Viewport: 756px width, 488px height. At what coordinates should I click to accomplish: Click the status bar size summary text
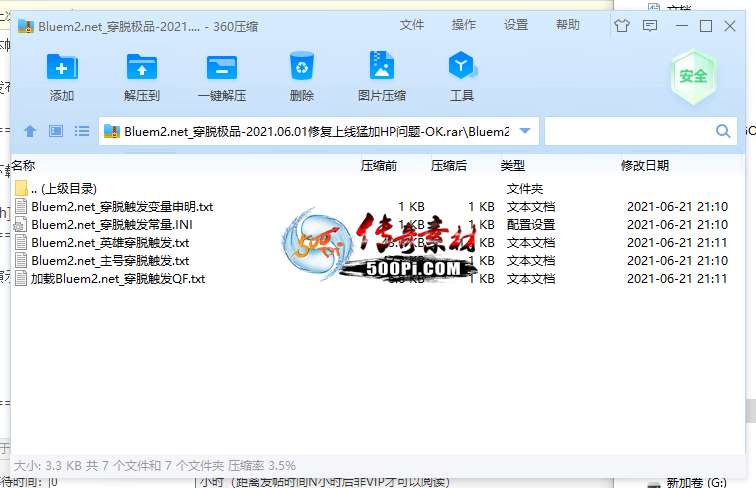pos(154,466)
